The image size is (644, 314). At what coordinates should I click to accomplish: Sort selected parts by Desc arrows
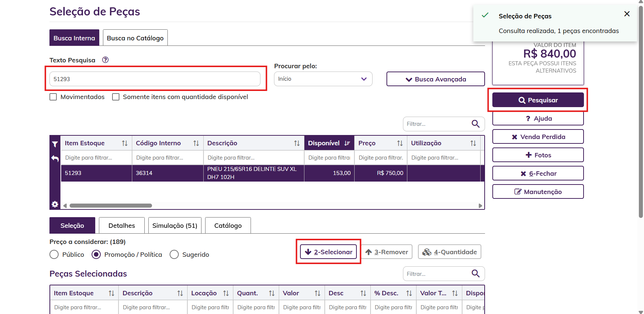click(363, 293)
